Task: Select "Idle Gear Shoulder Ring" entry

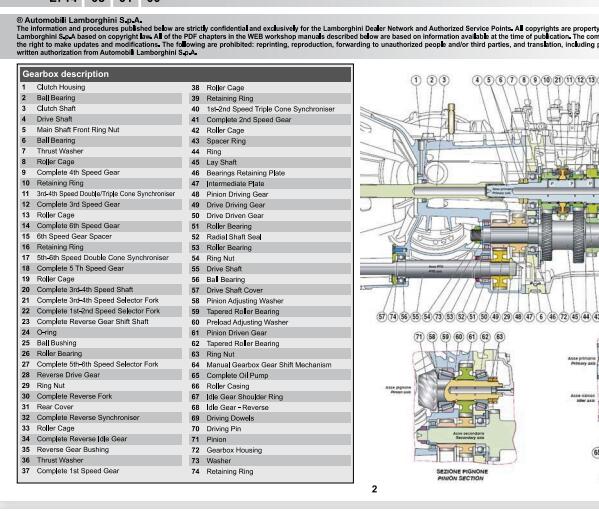Action: tap(270, 397)
